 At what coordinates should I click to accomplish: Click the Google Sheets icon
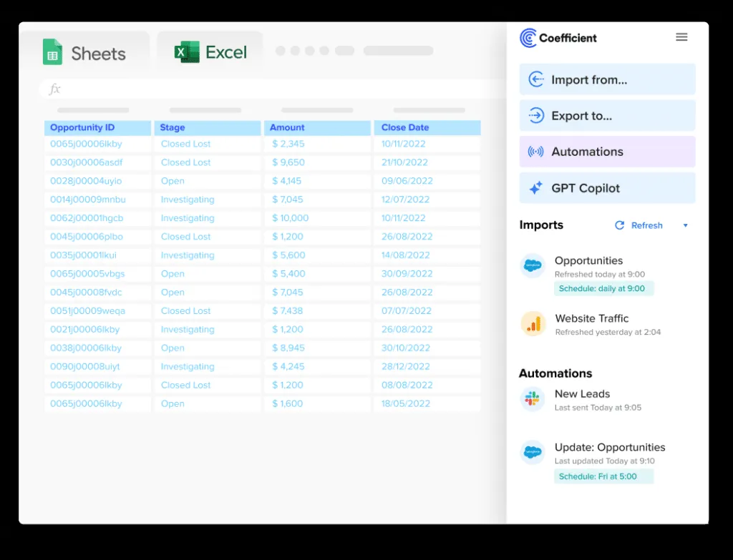pyautogui.click(x=52, y=53)
